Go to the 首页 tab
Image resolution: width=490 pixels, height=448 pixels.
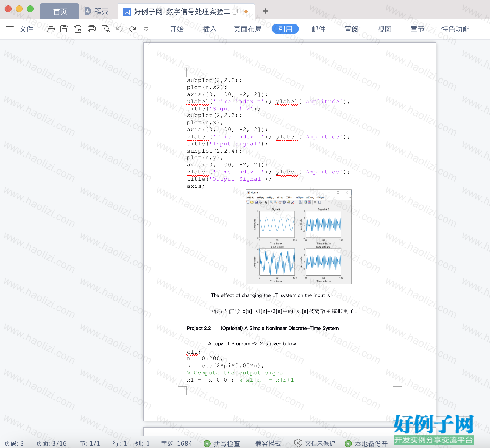tap(60, 11)
